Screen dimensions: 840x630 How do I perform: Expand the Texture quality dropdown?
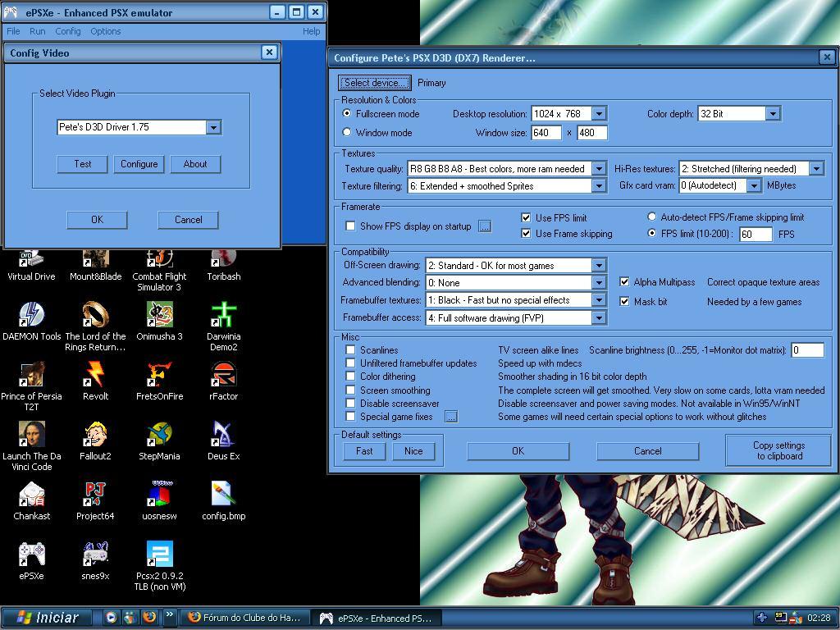click(x=600, y=169)
